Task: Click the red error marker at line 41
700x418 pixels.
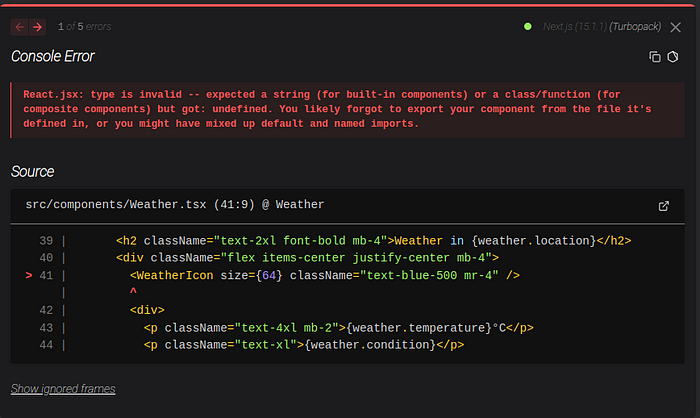Action: [29, 276]
